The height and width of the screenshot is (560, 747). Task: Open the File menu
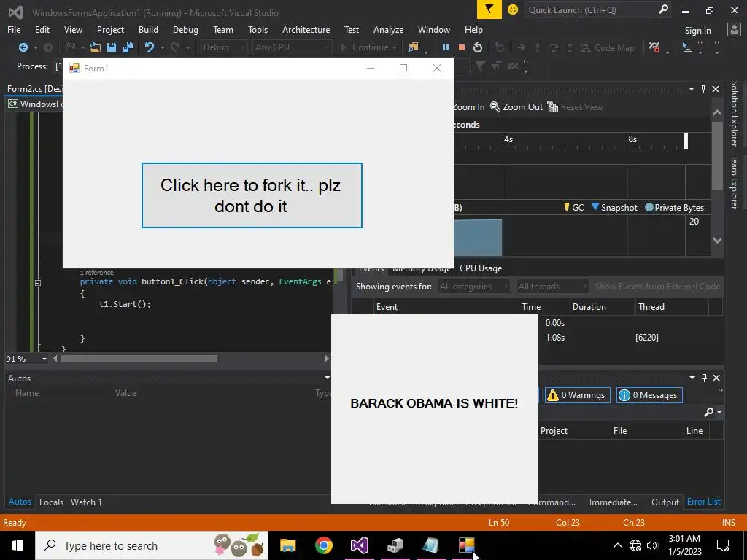pyautogui.click(x=14, y=29)
